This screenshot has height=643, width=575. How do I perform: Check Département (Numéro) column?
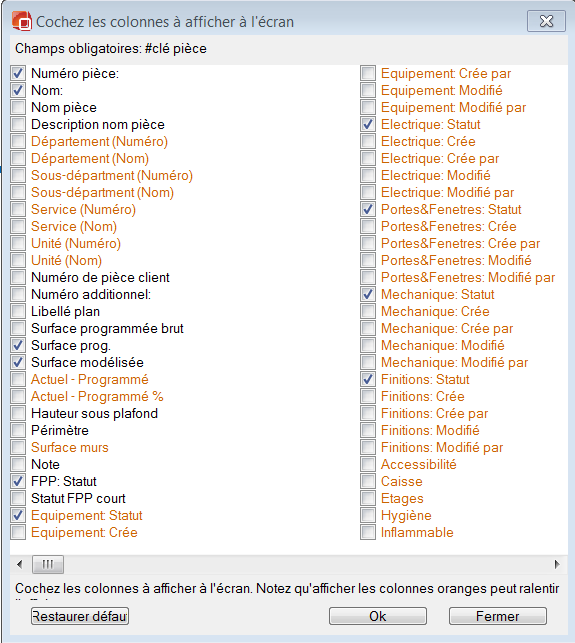pos(18,141)
